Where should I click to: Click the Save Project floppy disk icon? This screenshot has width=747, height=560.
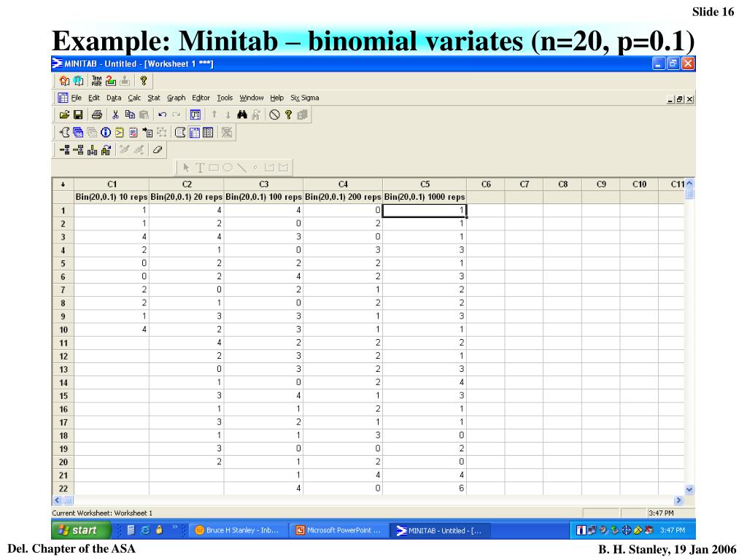click(x=77, y=114)
